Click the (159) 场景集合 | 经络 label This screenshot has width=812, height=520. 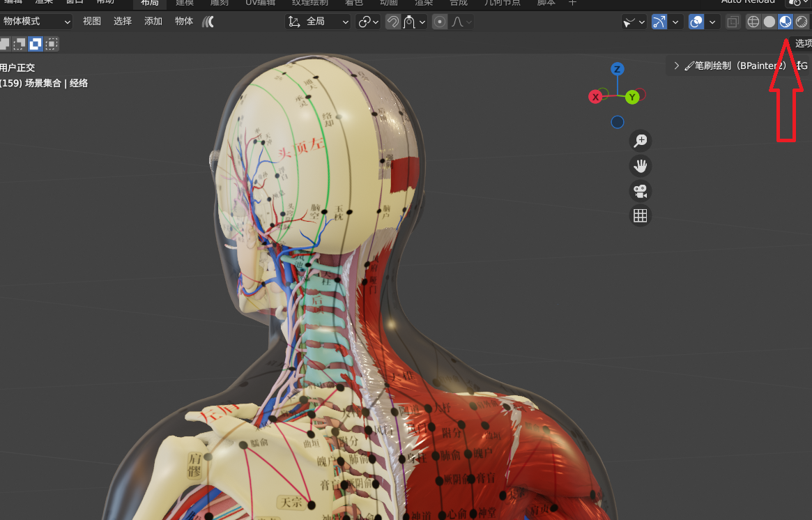pos(44,84)
